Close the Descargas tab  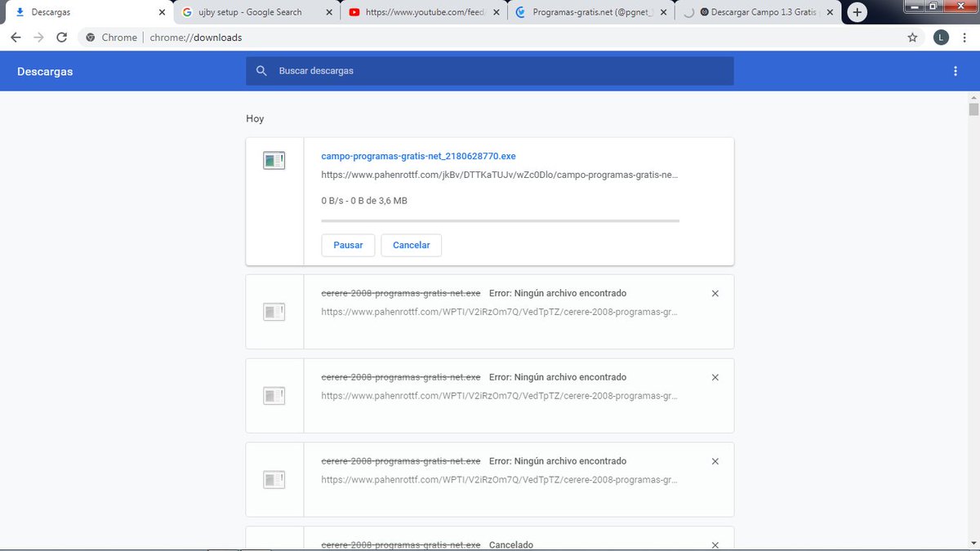(x=162, y=12)
